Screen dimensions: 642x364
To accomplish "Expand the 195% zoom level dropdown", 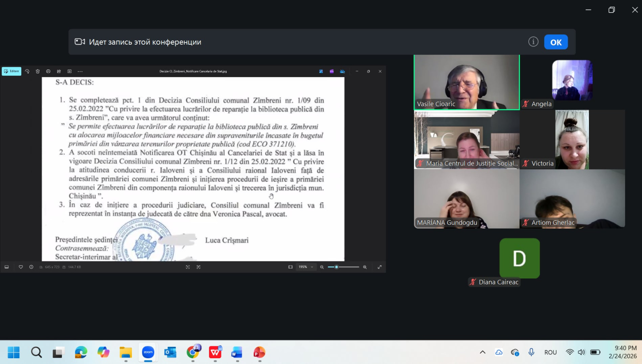I will tap(306, 267).
